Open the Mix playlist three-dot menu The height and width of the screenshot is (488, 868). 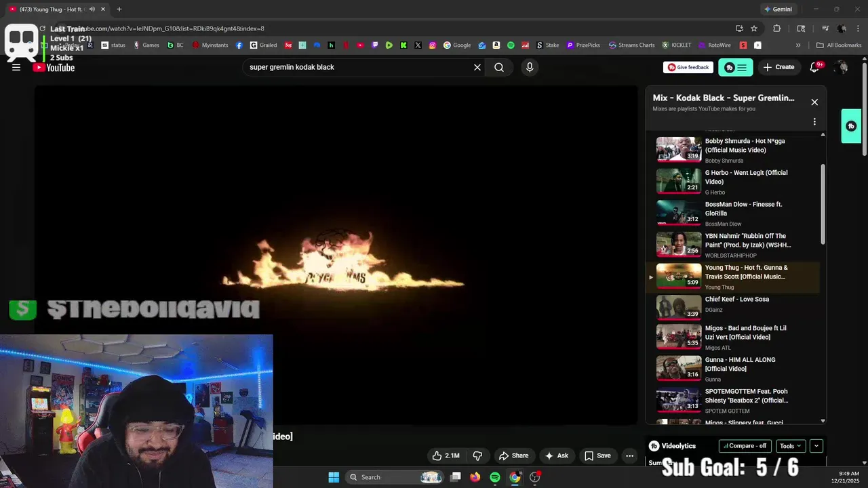tap(814, 122)
